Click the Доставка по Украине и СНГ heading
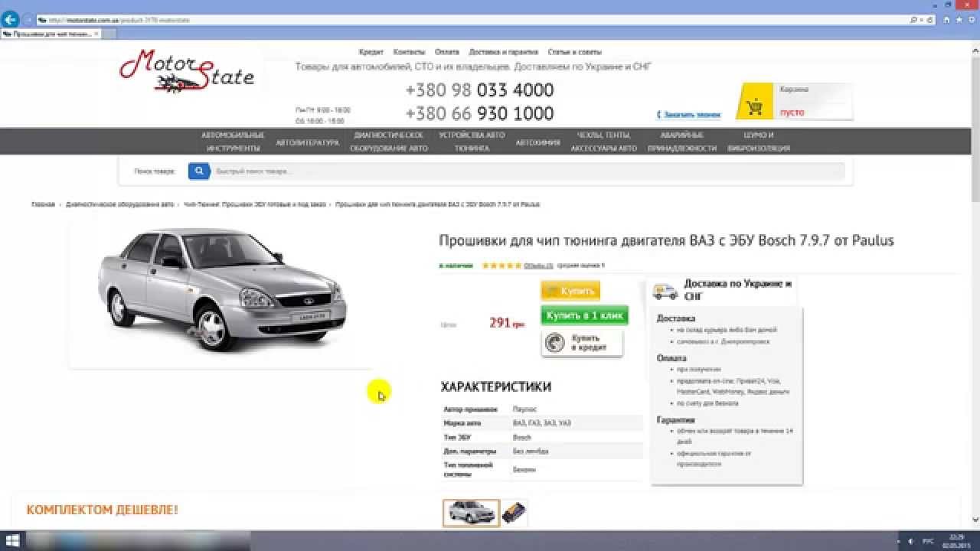 tap(737, 289)
